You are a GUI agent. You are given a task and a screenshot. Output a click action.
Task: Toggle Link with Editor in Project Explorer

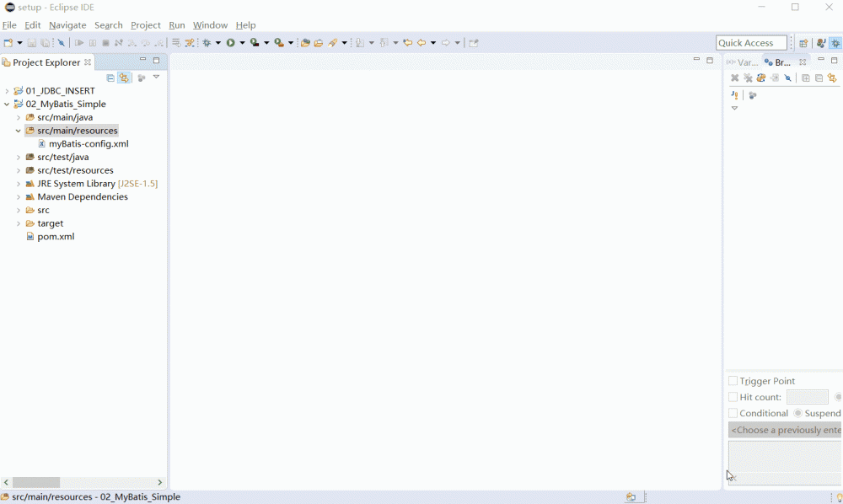124,78
